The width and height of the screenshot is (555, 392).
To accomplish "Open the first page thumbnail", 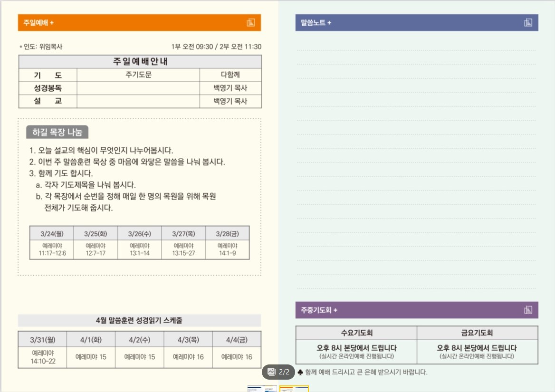I will [x=262, y=389].
